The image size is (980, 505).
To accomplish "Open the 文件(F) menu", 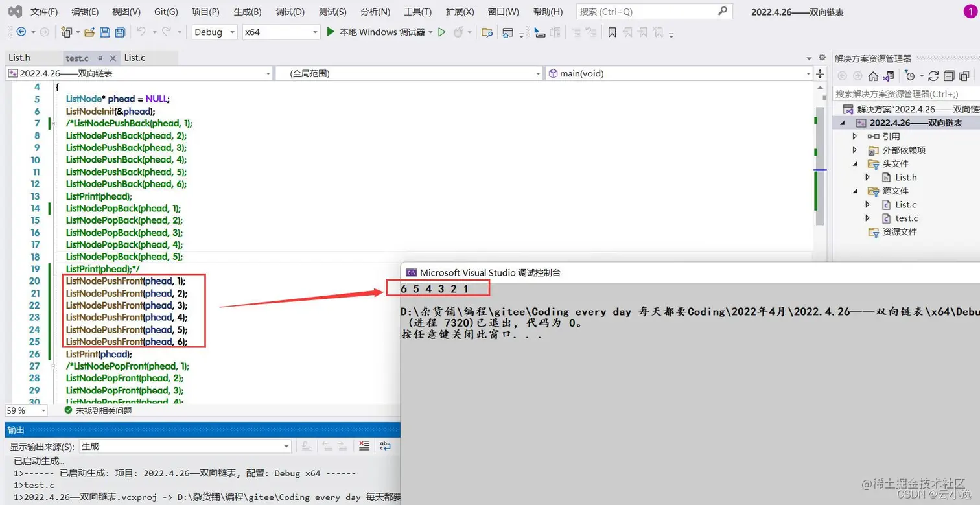I will 44,12.
